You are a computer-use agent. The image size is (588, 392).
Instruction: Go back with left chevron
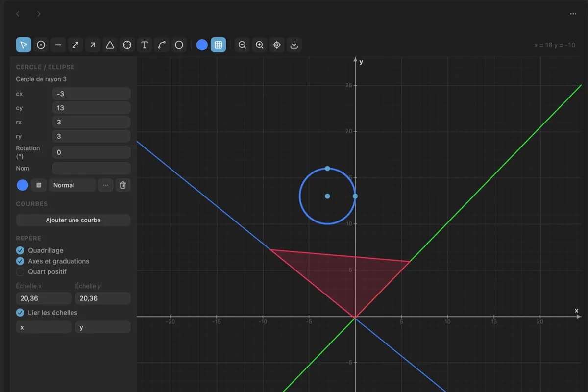point(18,14)
